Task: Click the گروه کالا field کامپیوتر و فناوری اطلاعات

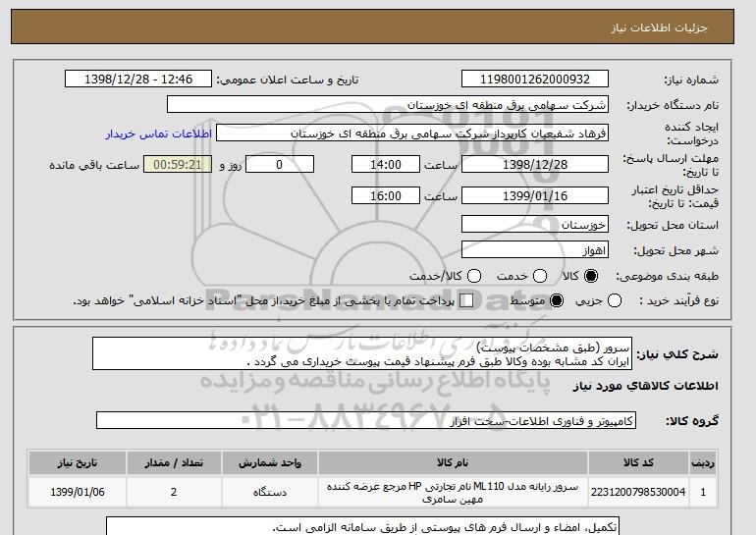Action: click(x=366, y=420)
